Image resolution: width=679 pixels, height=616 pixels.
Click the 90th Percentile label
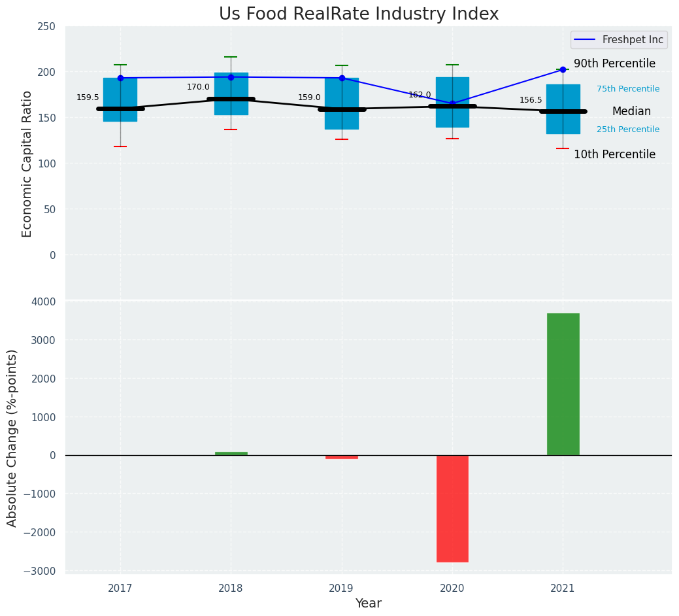614,63
